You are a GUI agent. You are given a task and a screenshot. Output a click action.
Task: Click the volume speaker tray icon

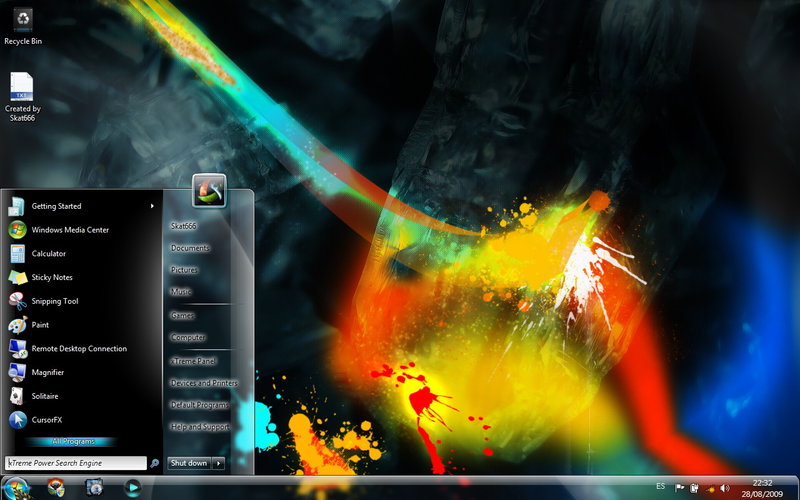tap(725, 488)
